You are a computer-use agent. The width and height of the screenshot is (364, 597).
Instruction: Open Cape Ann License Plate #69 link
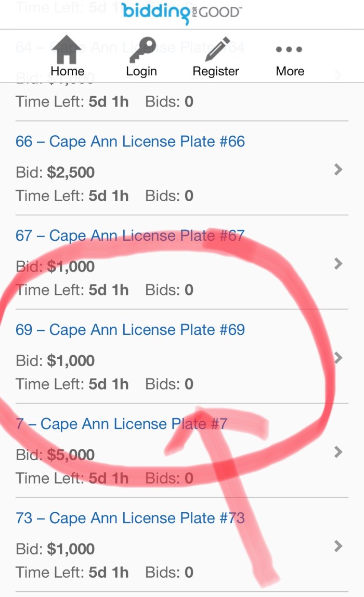coord(130,330)
